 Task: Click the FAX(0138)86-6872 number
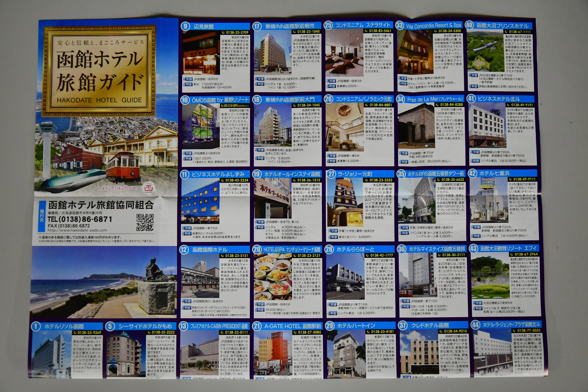69,226
